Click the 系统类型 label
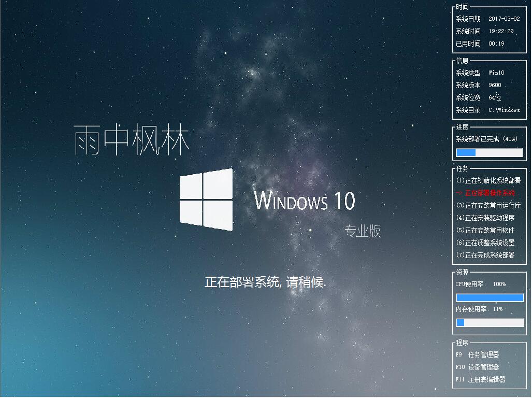 point(469,73)
